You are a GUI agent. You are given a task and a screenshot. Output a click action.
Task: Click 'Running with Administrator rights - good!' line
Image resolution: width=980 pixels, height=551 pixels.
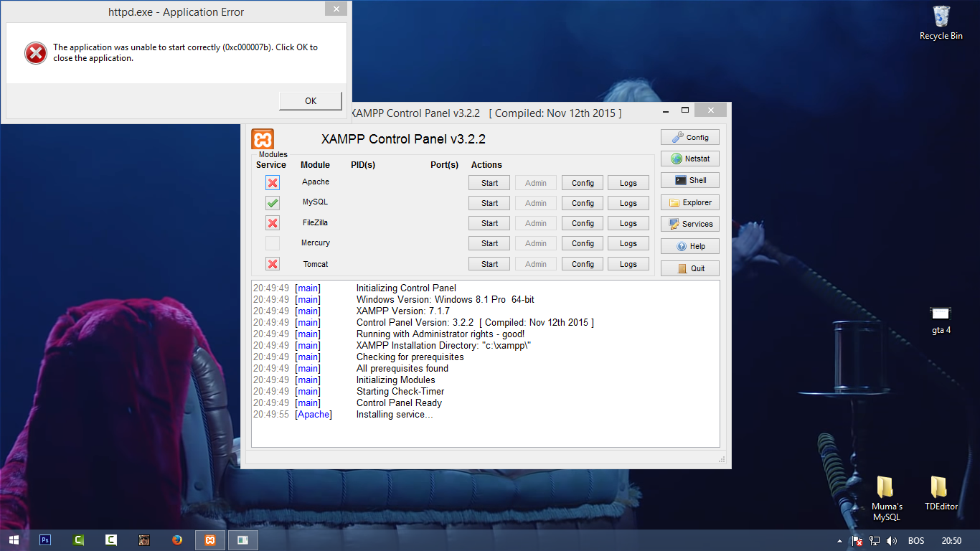pos(440,334)
